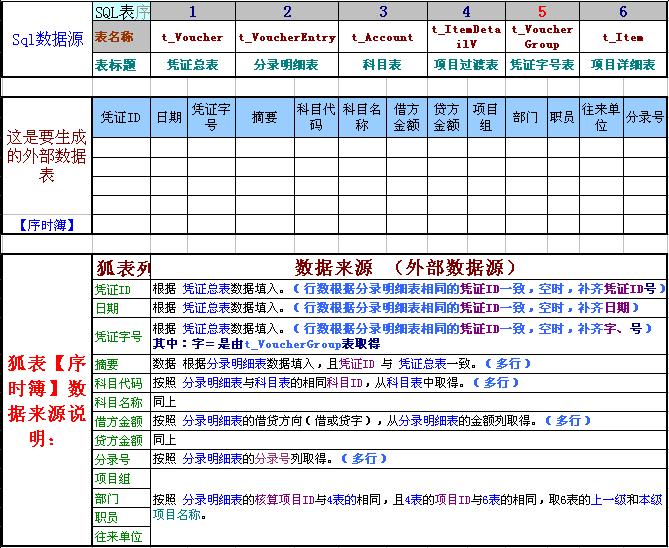The width and height of the screenshot is (669, 548).
Task: Select the 贷方金额 blue column header
Action: pos(448,117)
